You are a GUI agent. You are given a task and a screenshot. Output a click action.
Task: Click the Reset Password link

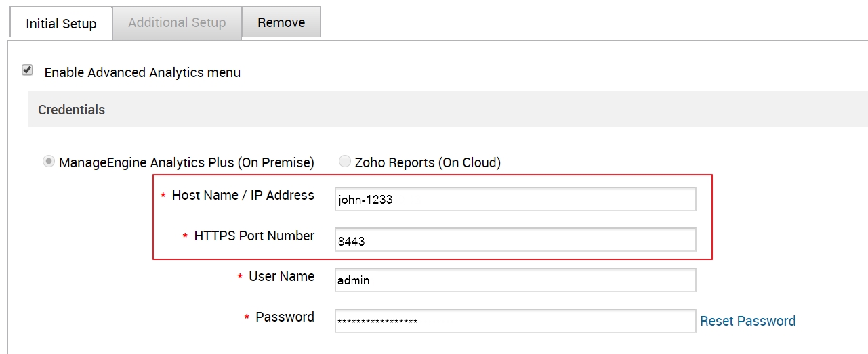click(x=747, y=321)
